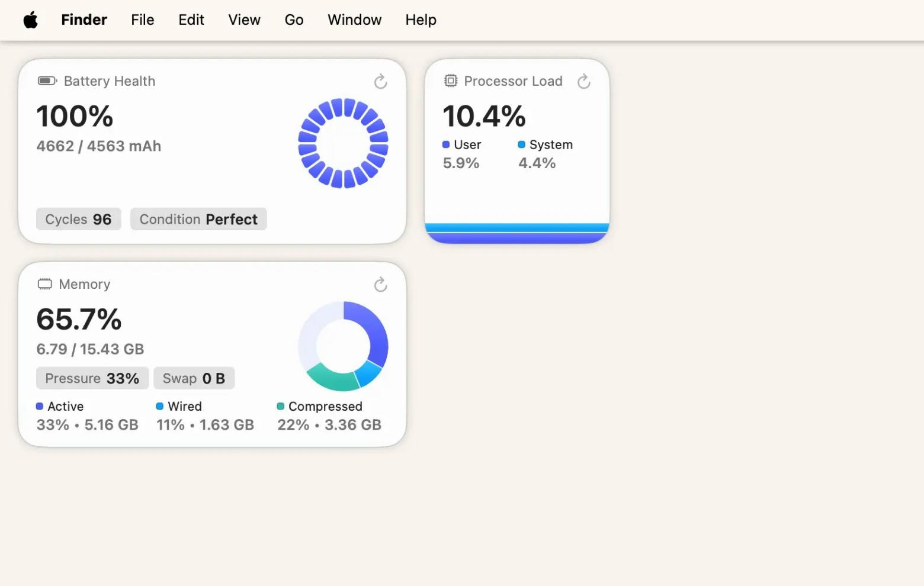The width and height of the screenshot is (924, 586).
Task: Click the 65.7% memory usage value
Action: 79,320
